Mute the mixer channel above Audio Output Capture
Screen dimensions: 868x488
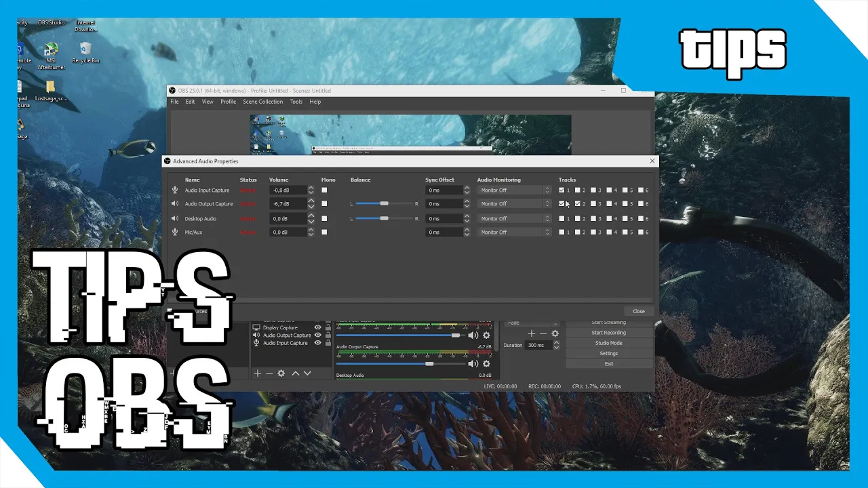(473, 335)
